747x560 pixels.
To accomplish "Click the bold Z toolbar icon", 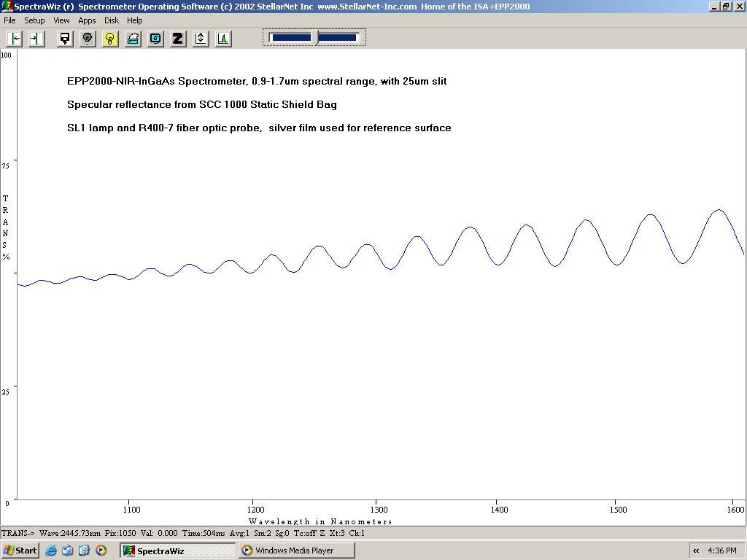I will click(x=178, y=39).
